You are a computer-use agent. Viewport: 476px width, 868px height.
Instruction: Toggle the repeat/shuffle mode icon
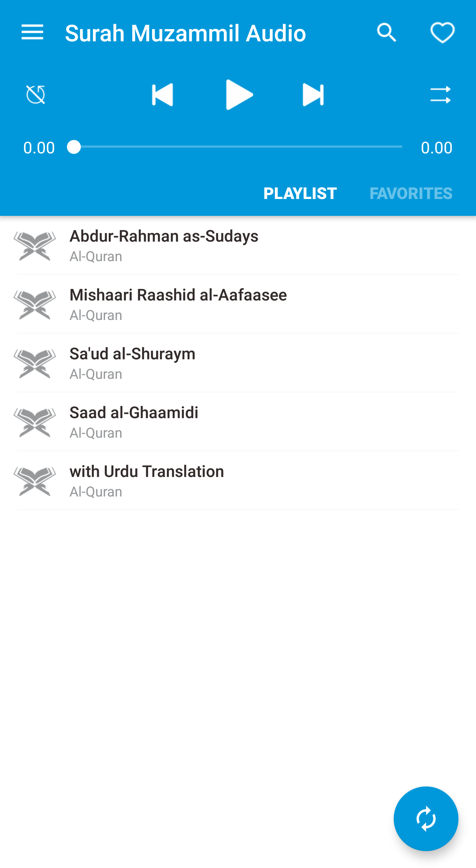(x=440, y=95)
